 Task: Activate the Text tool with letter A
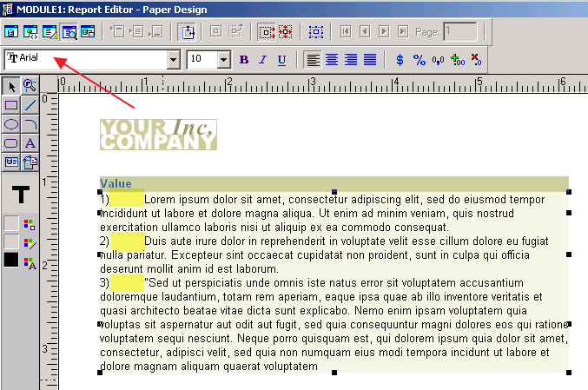(x=30, y=142)
